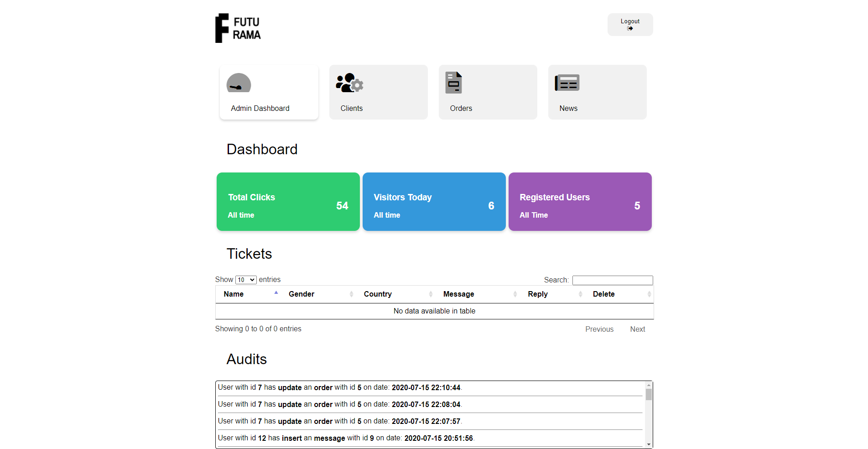Image resolution: width=868 pixels, height=449 pixels.
Task: Click the Delete column header
Action: coord(604,294)
